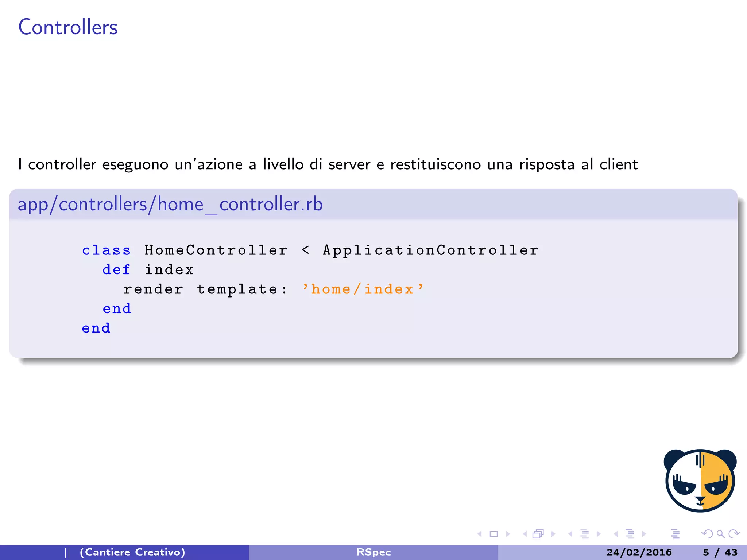Click the slide rectangle navigation icon
The width and height of the screenshot is (747, 560).
tap(494, 534)
